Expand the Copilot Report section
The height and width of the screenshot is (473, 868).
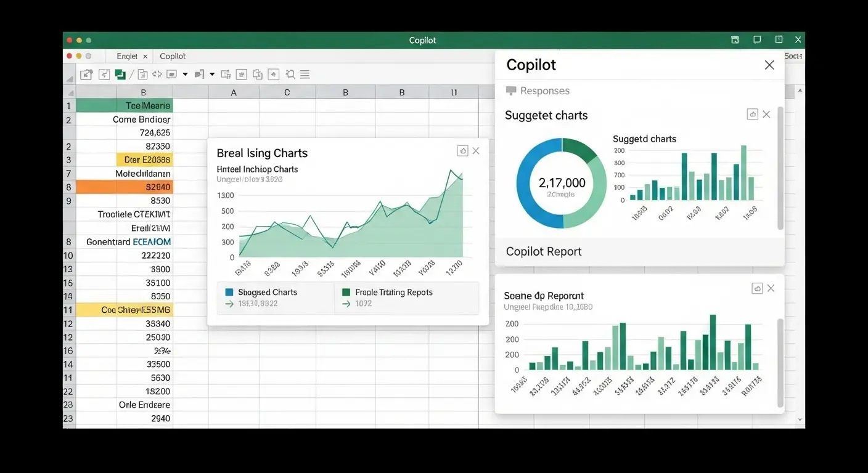pos(639,251)
